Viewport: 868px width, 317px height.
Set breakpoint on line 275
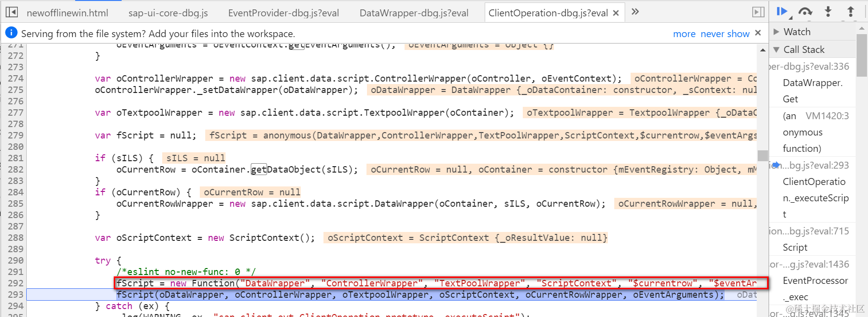[x=15, y=90]
